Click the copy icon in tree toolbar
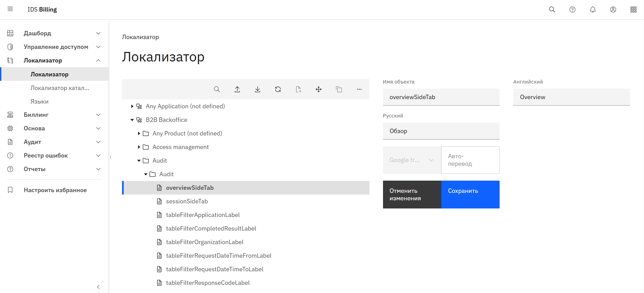 pos(339,89)
